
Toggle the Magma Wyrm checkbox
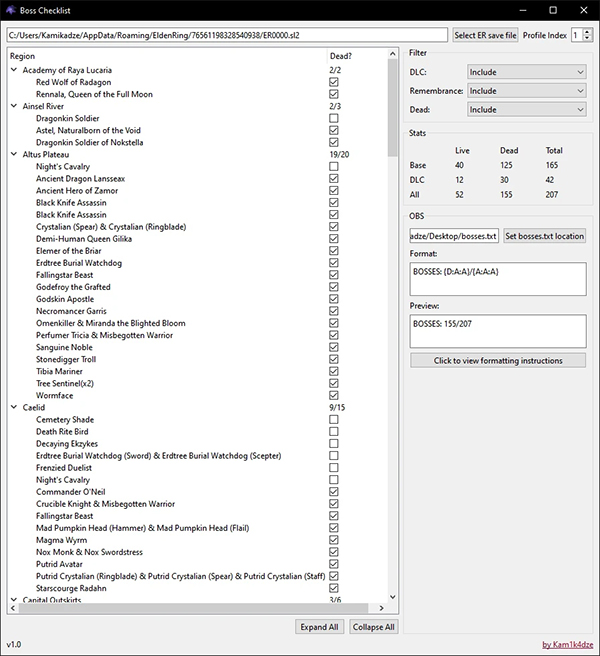333,540
